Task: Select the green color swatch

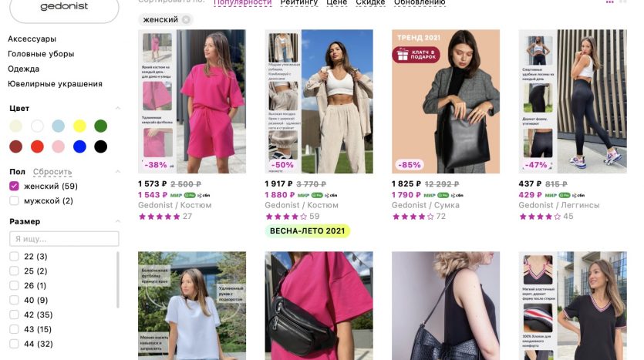Action: tap(100, 126)
